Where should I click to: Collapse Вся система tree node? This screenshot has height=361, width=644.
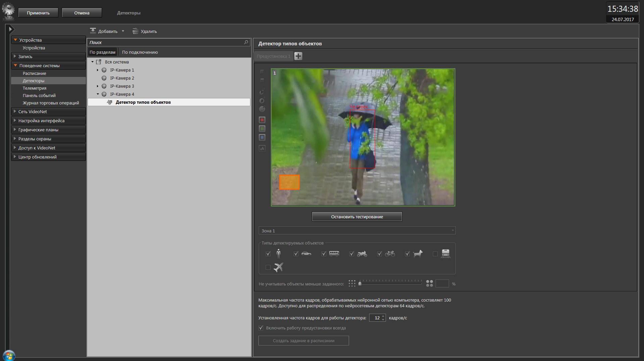pos(92,62)
